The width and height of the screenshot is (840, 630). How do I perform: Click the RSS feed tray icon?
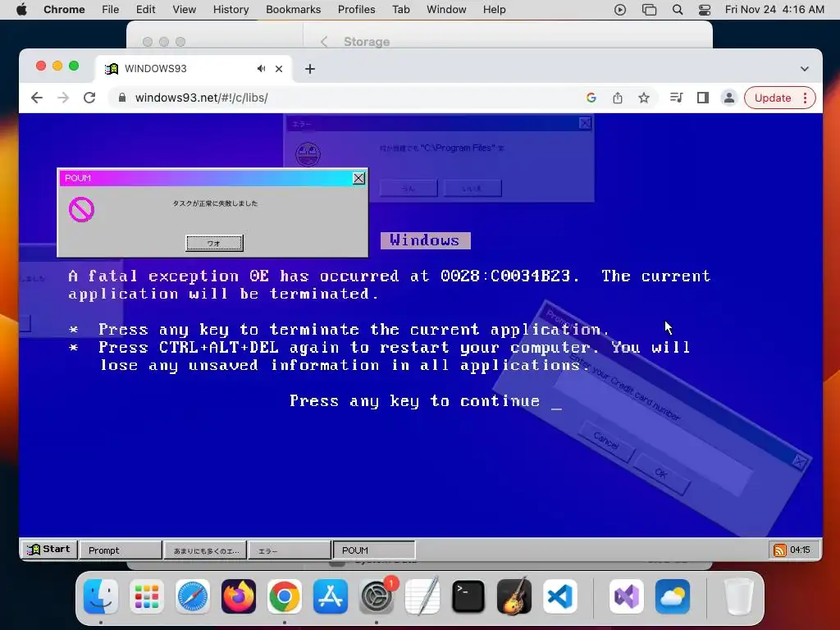pyautogui.click(x=780, y=550)
